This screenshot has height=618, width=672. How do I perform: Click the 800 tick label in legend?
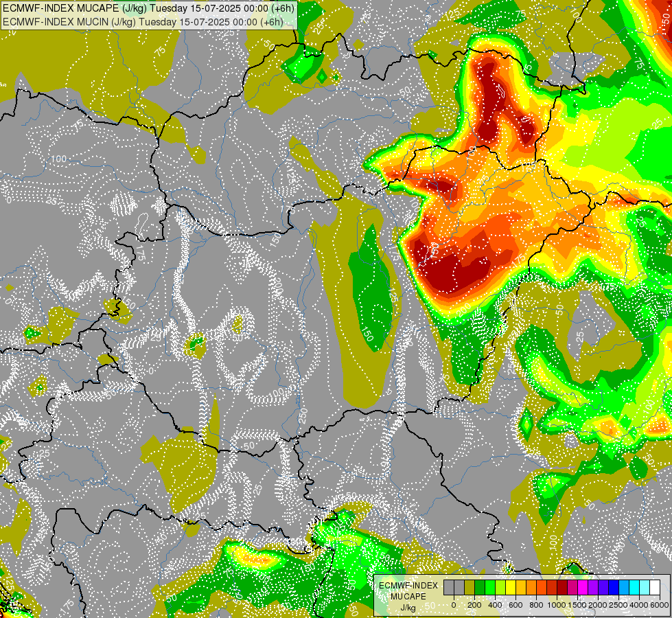pos(536,605)
